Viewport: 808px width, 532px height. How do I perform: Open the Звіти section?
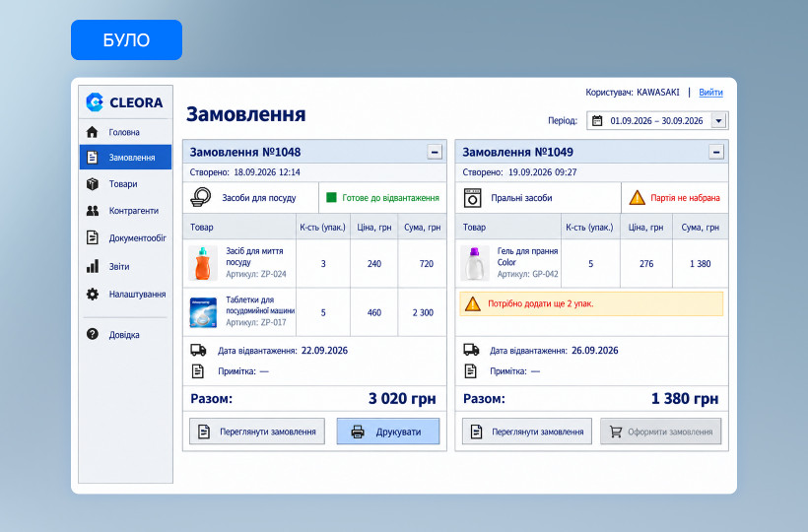125,266
